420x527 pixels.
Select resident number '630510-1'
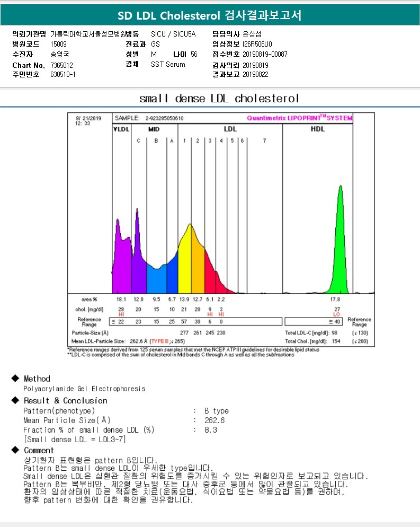point(63,74)
